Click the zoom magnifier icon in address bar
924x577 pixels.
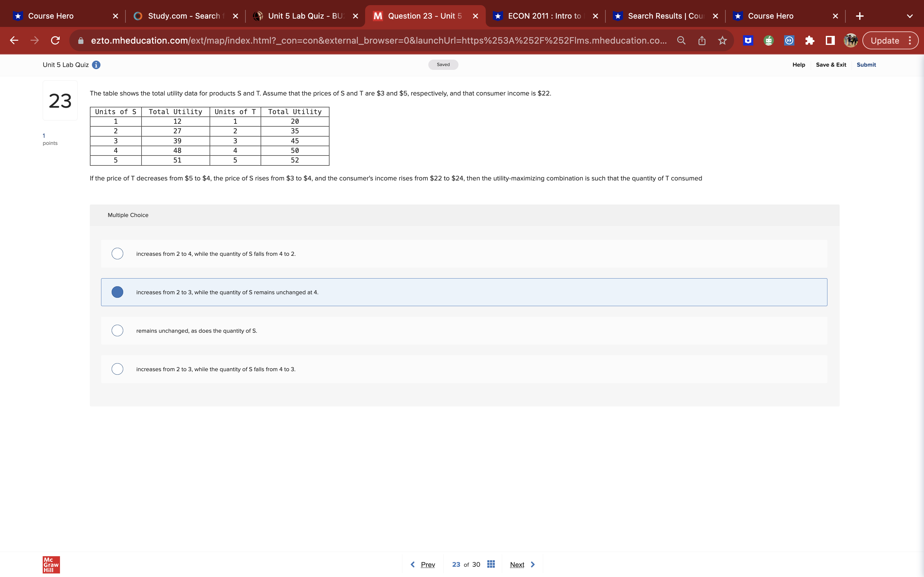(x=681, y=40)
